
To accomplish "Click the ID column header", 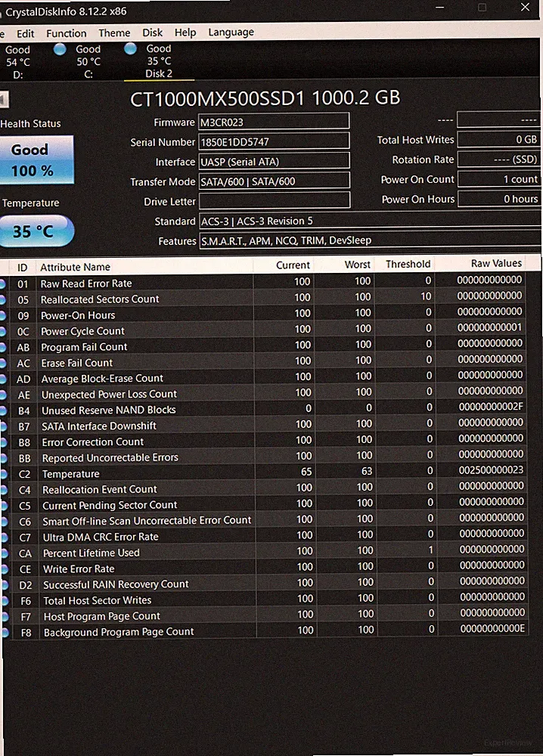I will tap(22, 268).
